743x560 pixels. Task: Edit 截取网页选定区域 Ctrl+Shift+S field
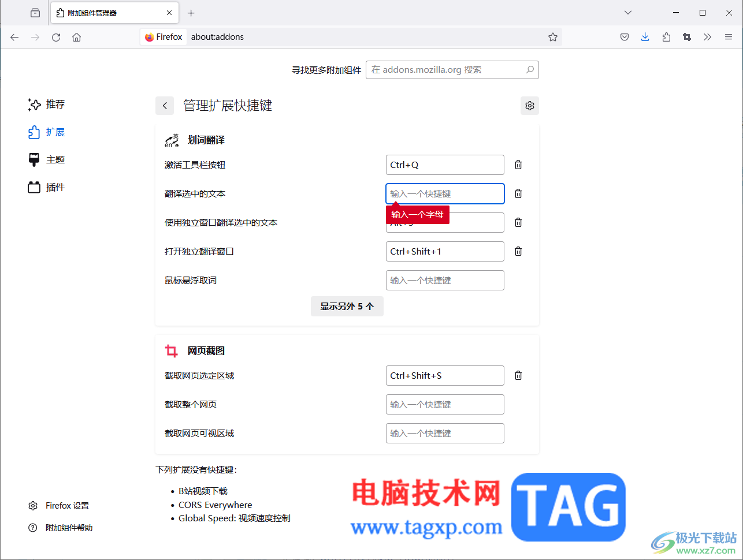(x=445, y=376)
